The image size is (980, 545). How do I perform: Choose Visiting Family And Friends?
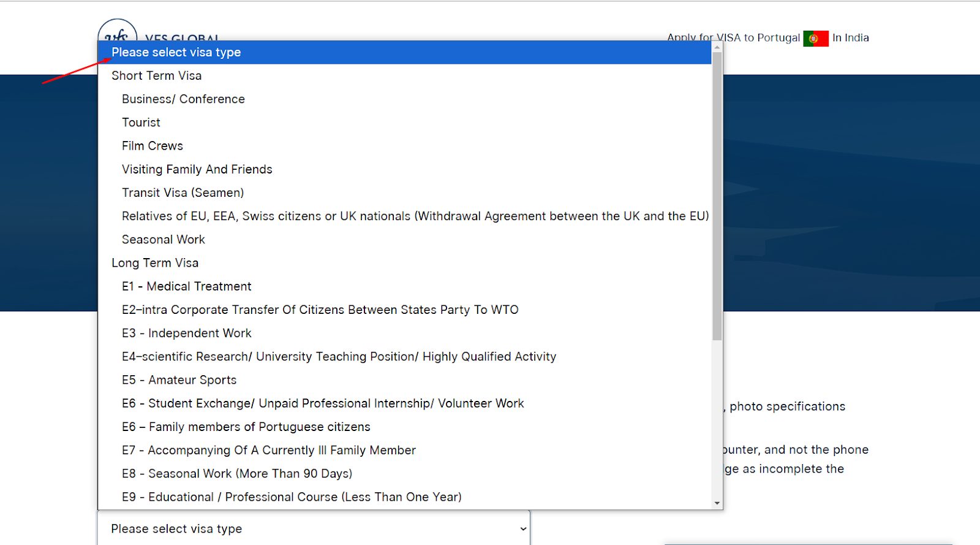[x=404, y=169]
